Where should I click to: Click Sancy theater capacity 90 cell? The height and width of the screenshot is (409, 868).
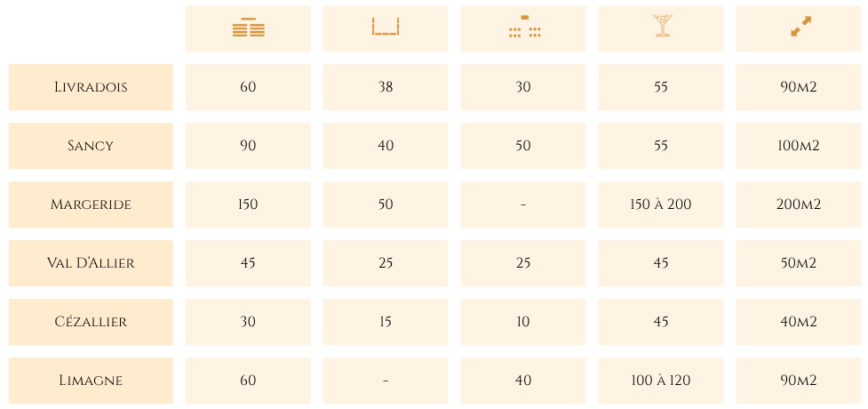(x=248, y=146)
